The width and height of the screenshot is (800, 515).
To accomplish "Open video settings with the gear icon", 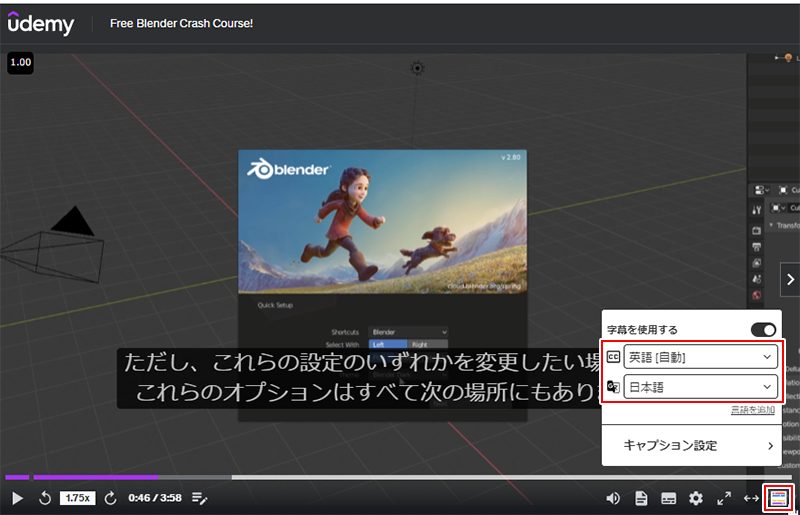I will click(x=696, y=498).
